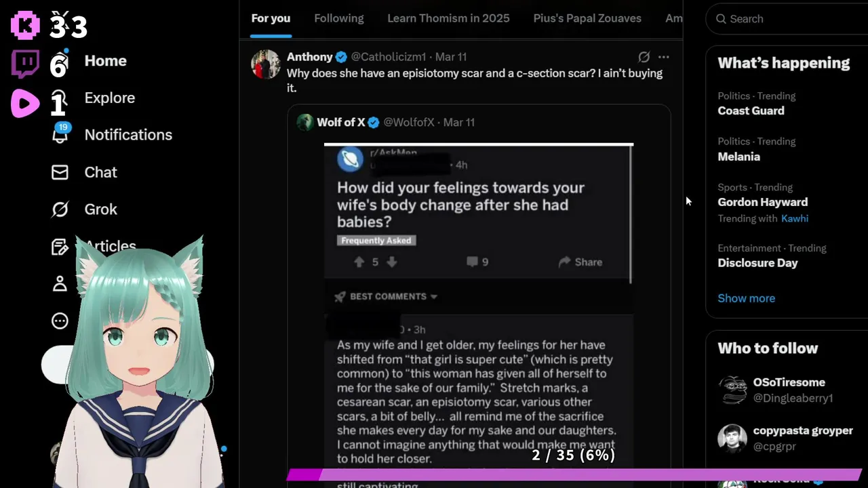868x488 pixels.
Task: Select Pius's Papal Zouaves tab
Action: pyautogui.click(x=587, y=18)
